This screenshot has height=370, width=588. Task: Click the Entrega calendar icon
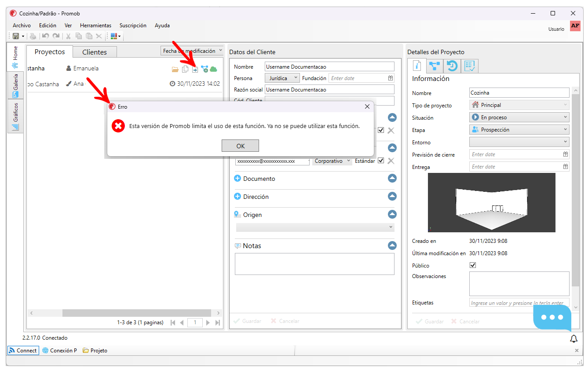[566, 167]
